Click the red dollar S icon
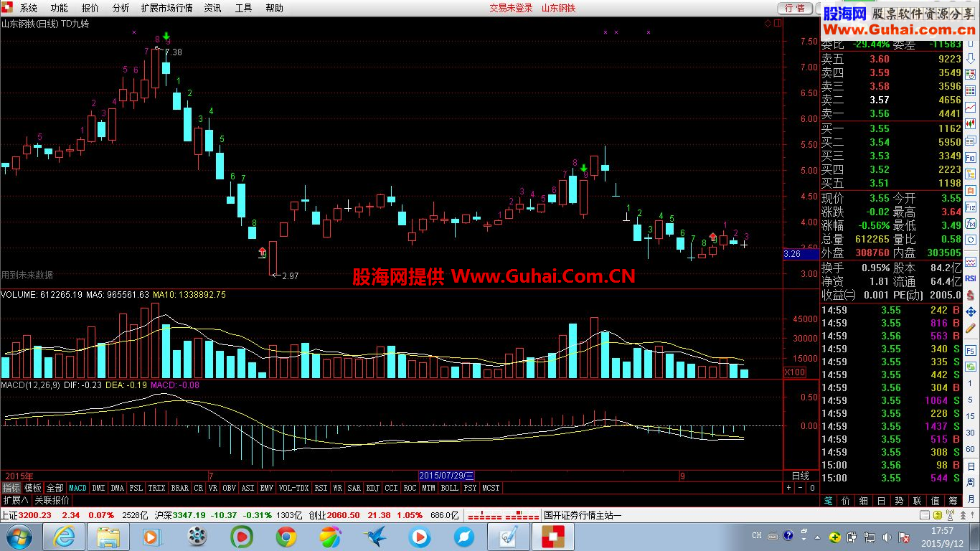Image resolution: width=980 pixels, height=551 pixels. [x=970, y=295]
